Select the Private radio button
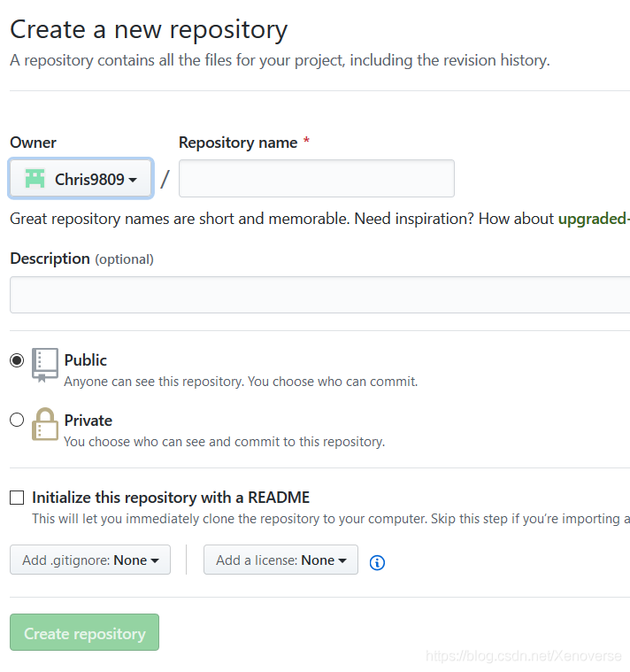630x672 pixels. (17, 420)
